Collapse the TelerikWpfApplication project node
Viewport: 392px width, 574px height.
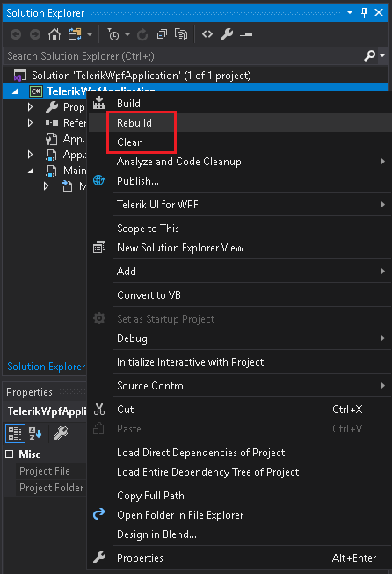click(x=15, y=91)
